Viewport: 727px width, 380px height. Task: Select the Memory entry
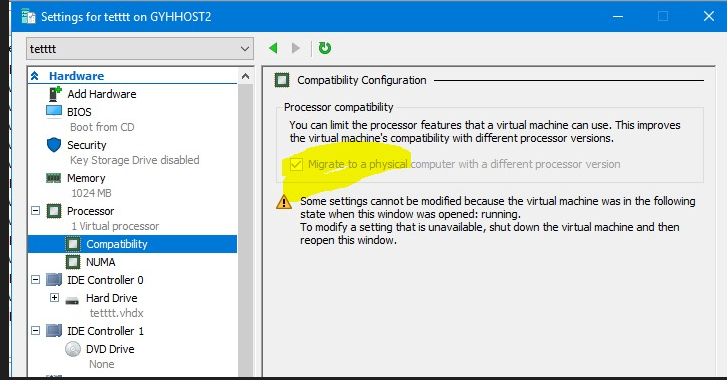point(86,178)
